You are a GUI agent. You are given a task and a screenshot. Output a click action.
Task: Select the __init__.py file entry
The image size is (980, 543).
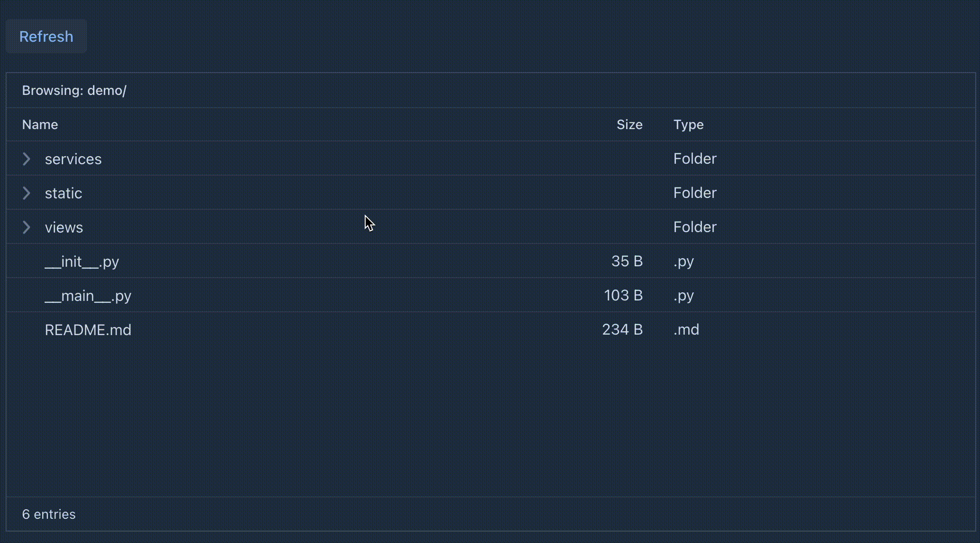pos(82,261)
